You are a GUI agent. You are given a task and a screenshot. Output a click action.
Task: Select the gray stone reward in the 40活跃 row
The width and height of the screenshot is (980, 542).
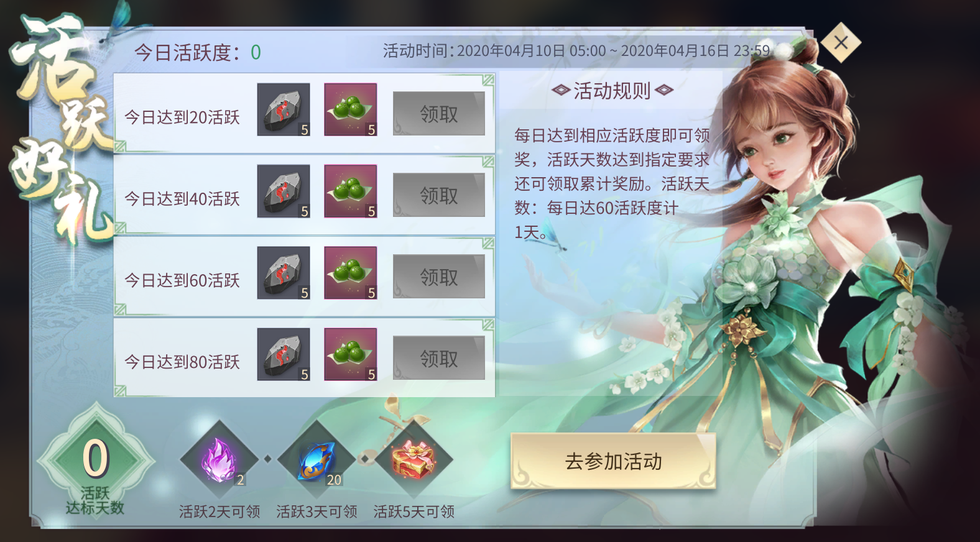[284, 191]
